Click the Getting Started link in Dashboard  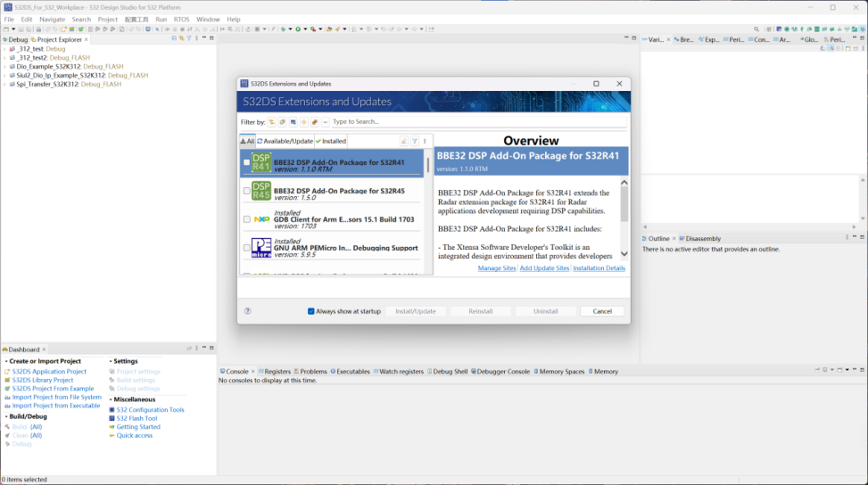coord(138,427)
